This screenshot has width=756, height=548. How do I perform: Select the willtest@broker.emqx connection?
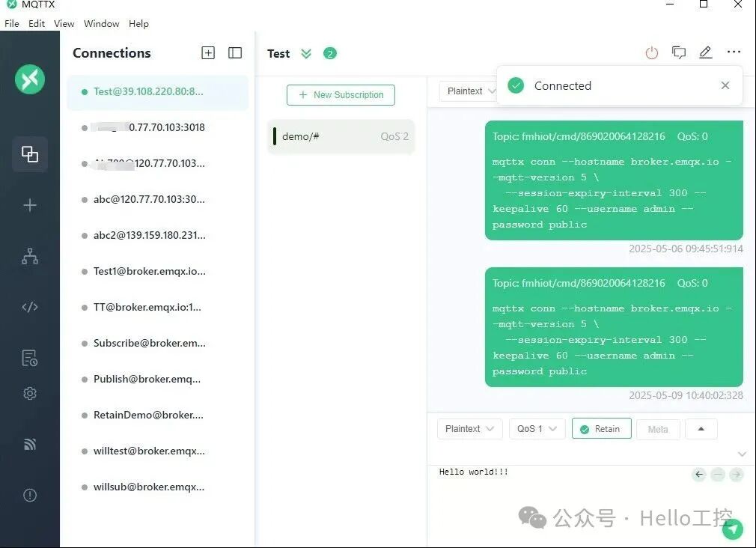158,451
